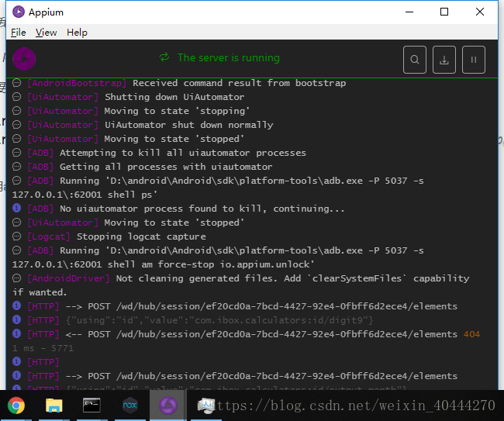Click the debug icon beside 'Shutting down UiAutomator'

coord(17,96)
